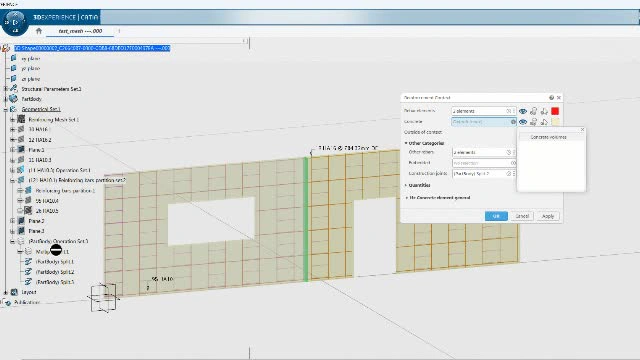Expand the Concrete element ignored section

(407, 198)
